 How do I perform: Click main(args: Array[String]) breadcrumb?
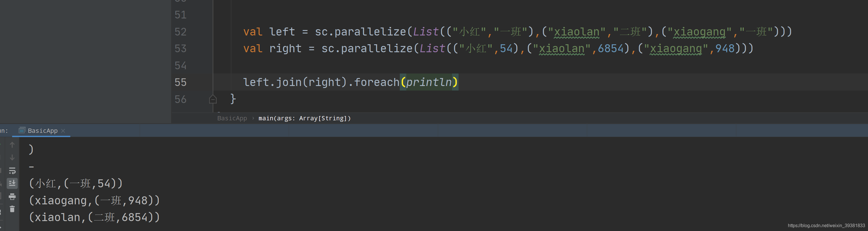(305, 118)
